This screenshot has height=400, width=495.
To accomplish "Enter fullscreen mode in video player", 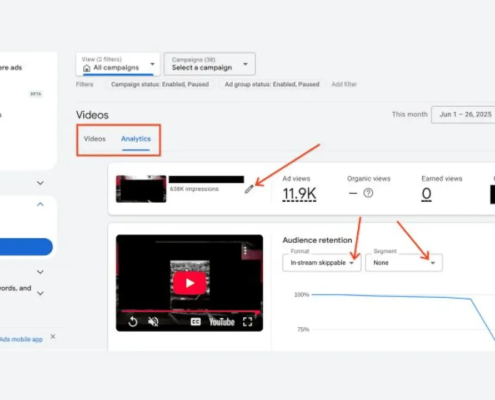I will tap(247, 322).
